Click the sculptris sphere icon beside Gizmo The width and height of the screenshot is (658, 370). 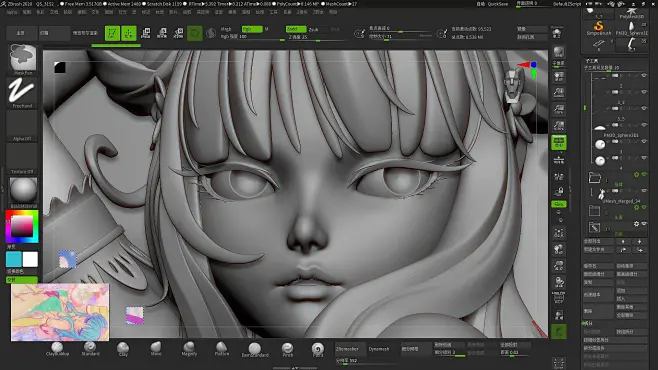click(x=211, y=33)
